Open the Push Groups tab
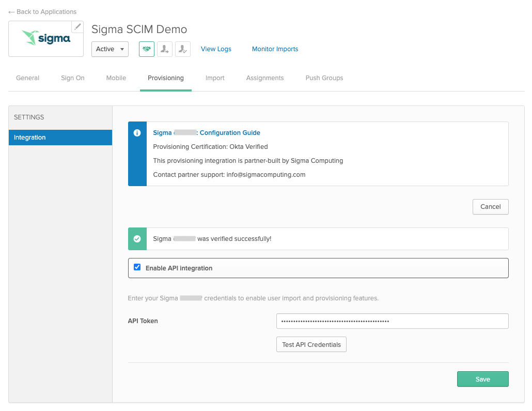 point(324,78)
